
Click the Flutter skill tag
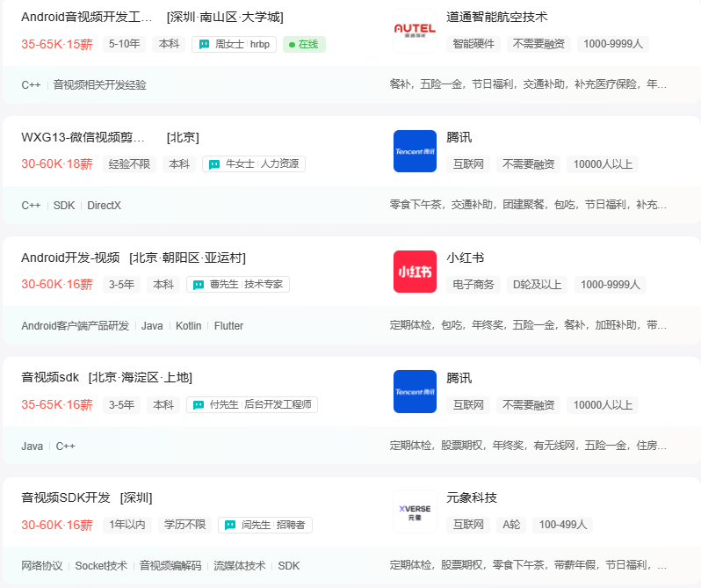228,326
